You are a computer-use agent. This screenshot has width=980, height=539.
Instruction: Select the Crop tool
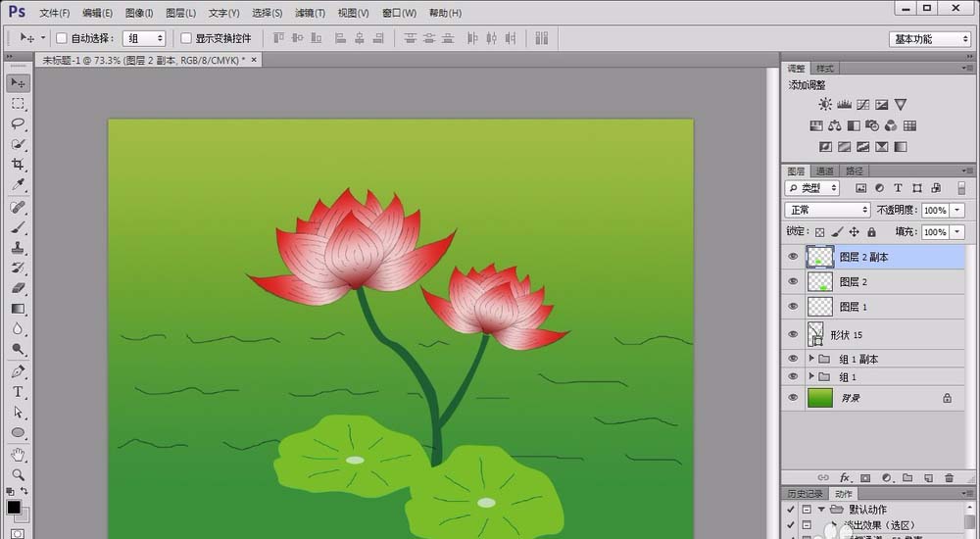(18, 165)
